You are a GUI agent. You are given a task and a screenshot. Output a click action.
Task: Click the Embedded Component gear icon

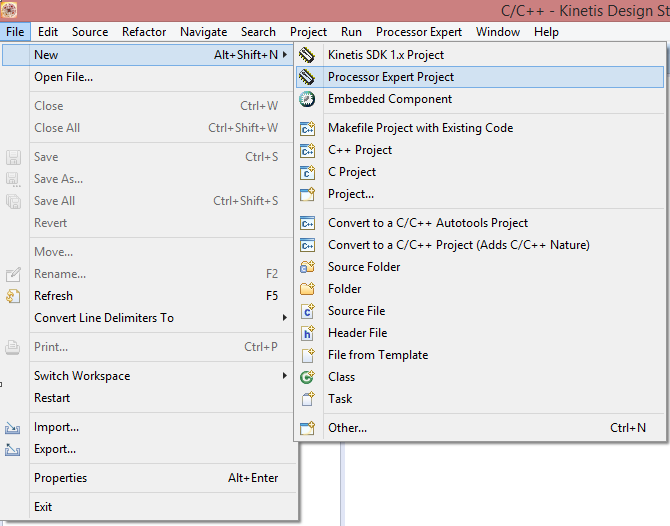(x=307, y=99)
